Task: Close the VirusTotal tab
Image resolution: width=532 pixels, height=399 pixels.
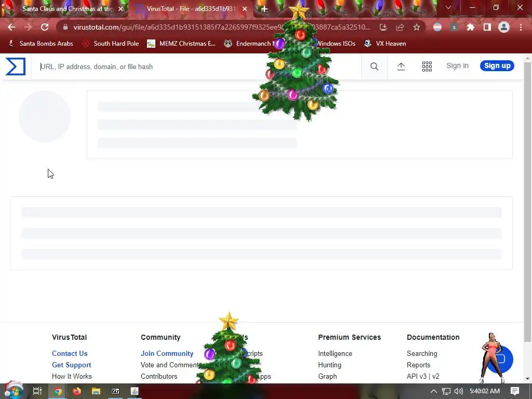Action: tap(245, 9)
